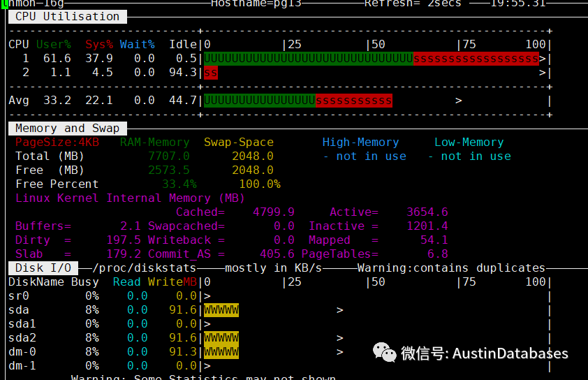The width and height of the screenshot is (588, 380).
Task: Click the PageSize:4KB label
Action: pyautogui.click(x=57, y=142)
